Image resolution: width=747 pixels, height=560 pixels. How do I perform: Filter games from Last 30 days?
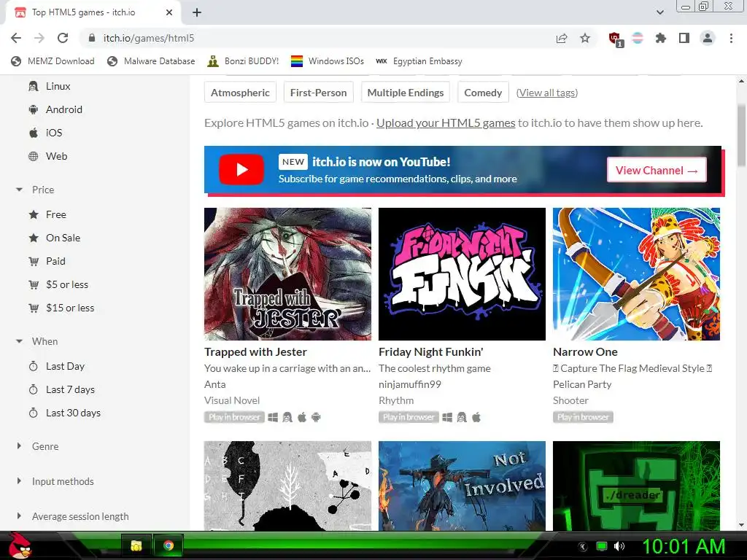pos(65,413)
